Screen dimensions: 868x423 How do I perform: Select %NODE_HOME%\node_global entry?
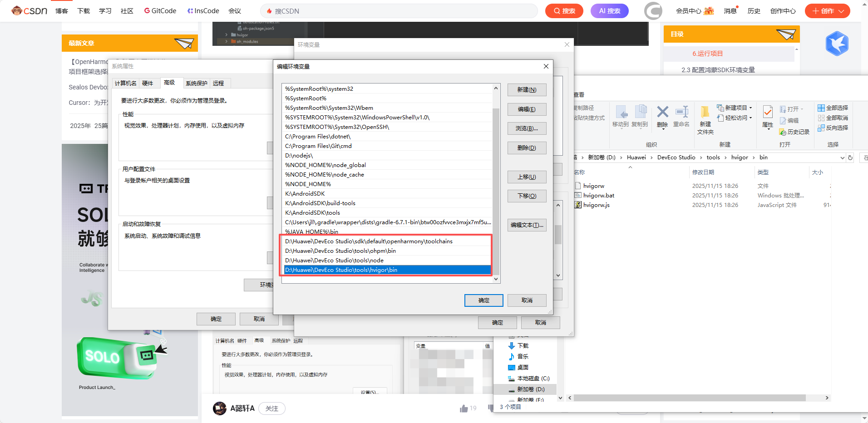(x=387, y=165)
